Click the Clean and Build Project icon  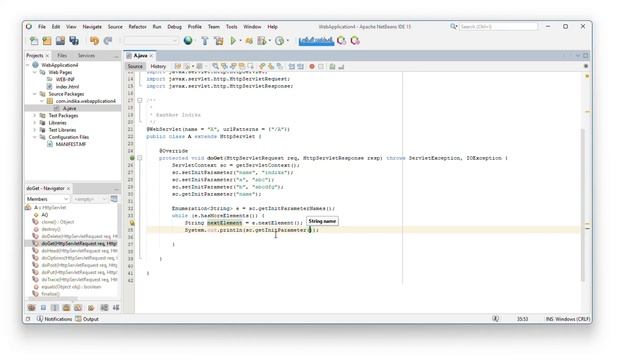point(219,40)
